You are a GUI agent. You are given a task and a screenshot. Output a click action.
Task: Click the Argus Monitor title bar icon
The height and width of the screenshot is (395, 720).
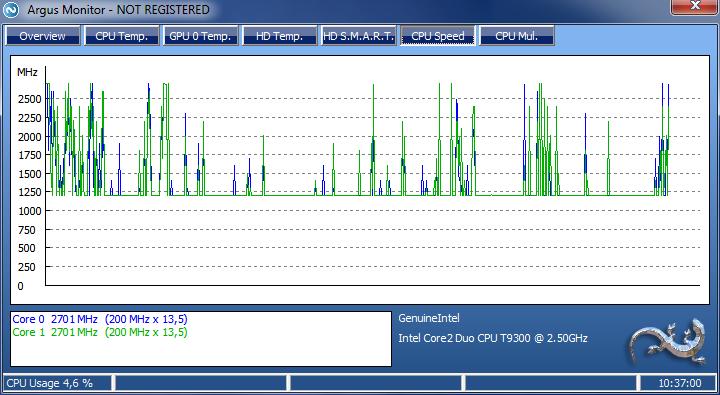click(x=11, y=10)
